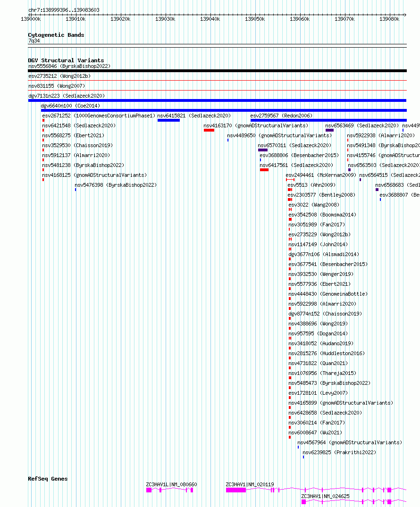420x507 pixels.
Task: Select the nsv831155 (Wong2007) variant label
Action: (x=57, y=86)
